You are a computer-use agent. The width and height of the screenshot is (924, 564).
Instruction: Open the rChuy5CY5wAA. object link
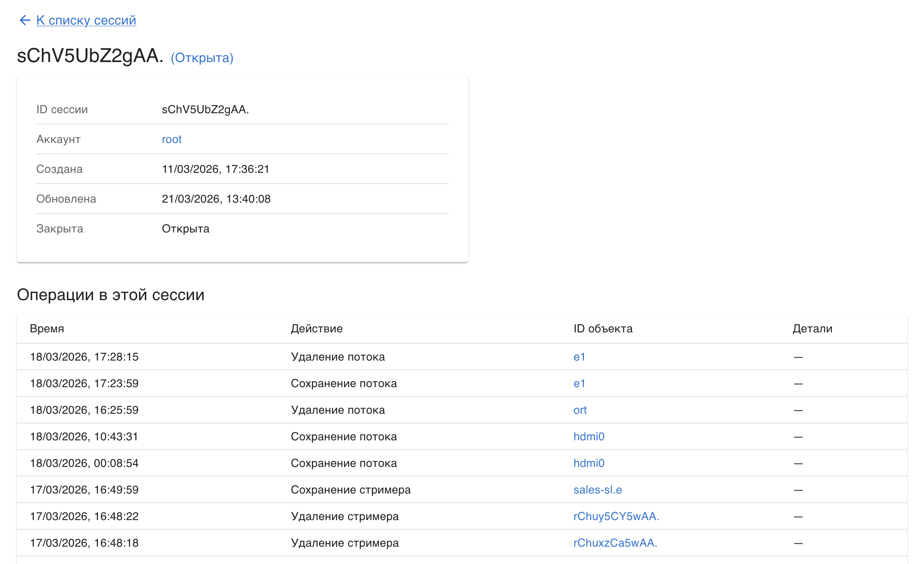pos(616,516)
